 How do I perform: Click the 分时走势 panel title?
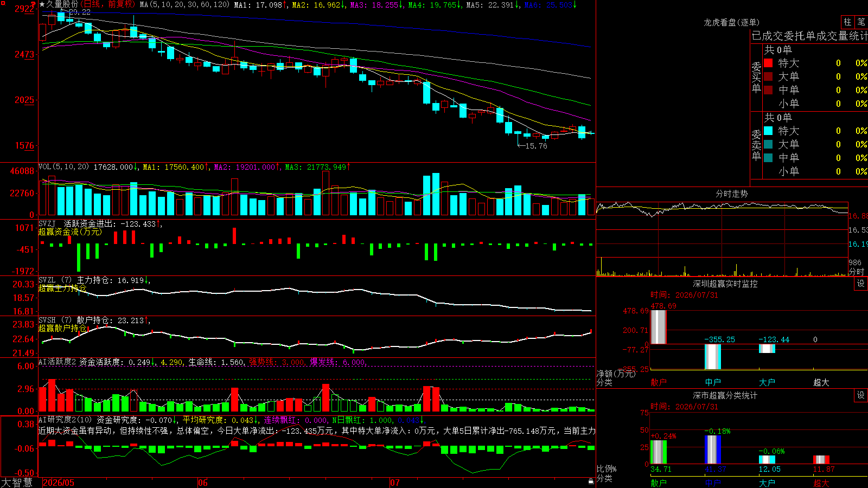click(731, 194)
